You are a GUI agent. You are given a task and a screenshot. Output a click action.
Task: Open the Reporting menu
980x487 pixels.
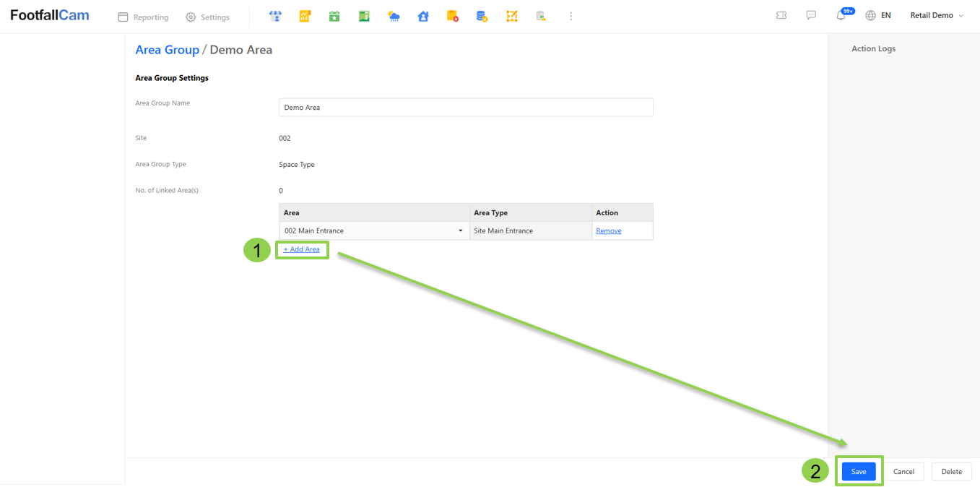pyautogui.click(x=143, y=17)
